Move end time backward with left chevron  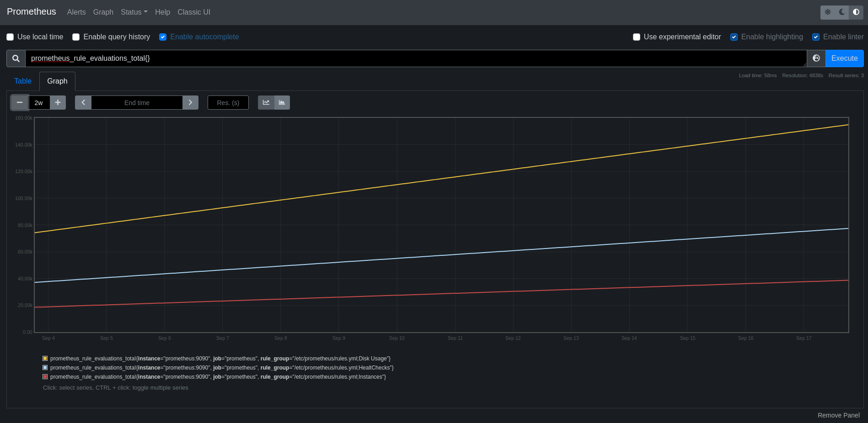coord(83,103)
